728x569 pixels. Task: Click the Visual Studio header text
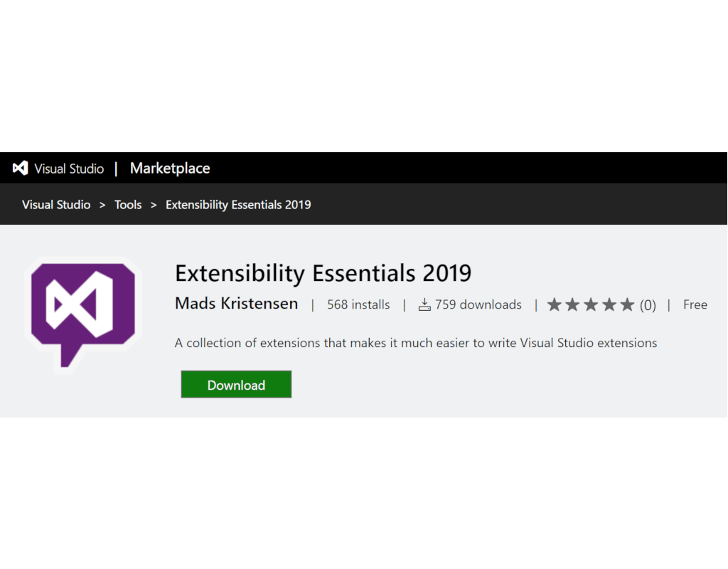click(69, 169)
